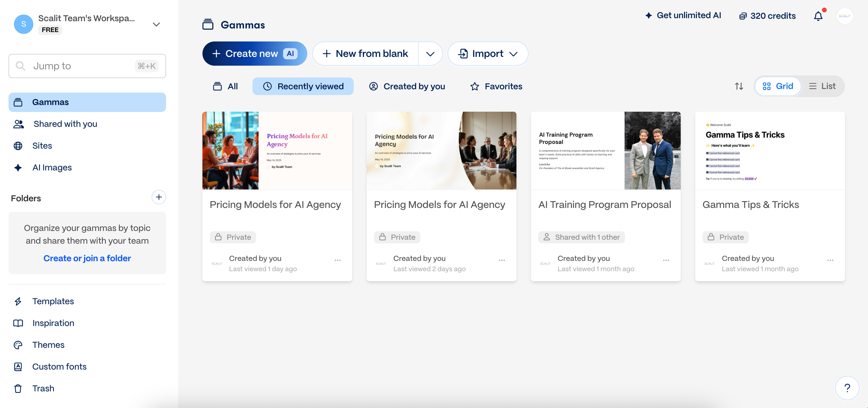Expand the workspace switcher chevron
Screen dimensions: 868x408
156,24
